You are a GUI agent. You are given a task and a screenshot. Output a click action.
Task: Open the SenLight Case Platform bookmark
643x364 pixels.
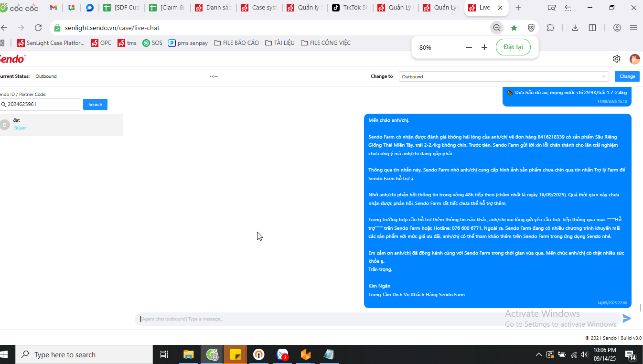tap(51, 43)
